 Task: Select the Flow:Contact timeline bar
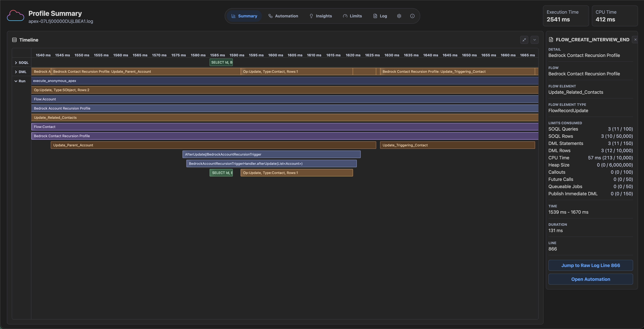pos(285,127)
